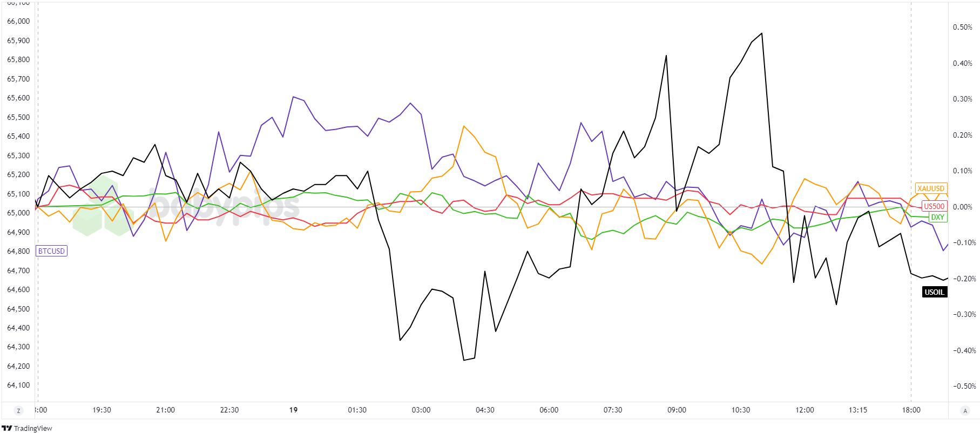Click the 19 date marker on time axis

pos(293,410)
